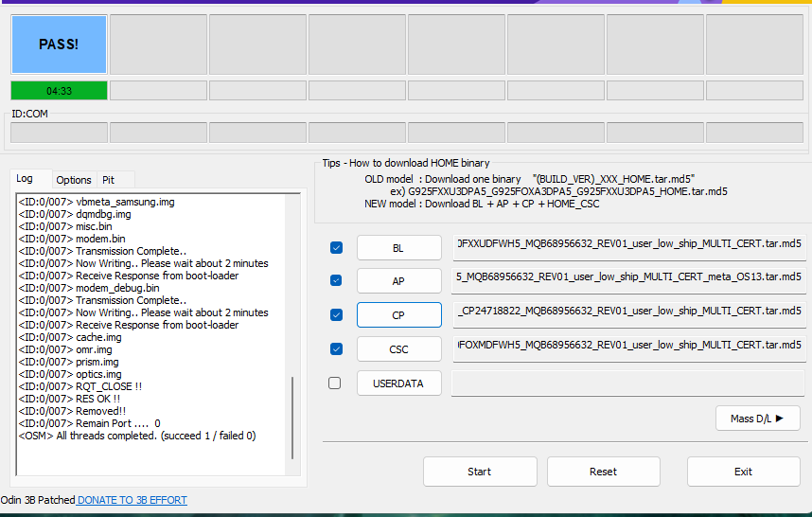812x517 pixels.
Task: Switch to the Options tab
Action: pos(74,180)
